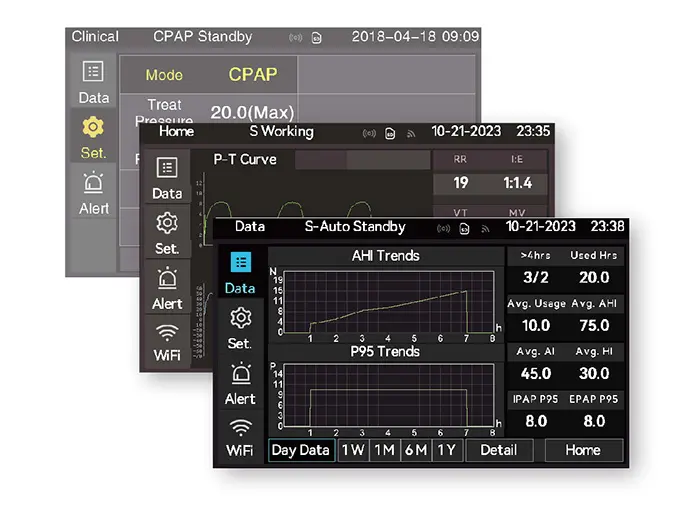Viewport: 700px width, 506px height.
Task: Select highlighted Set. icon on CPAP Standby screen
Action: pos(94,137)
